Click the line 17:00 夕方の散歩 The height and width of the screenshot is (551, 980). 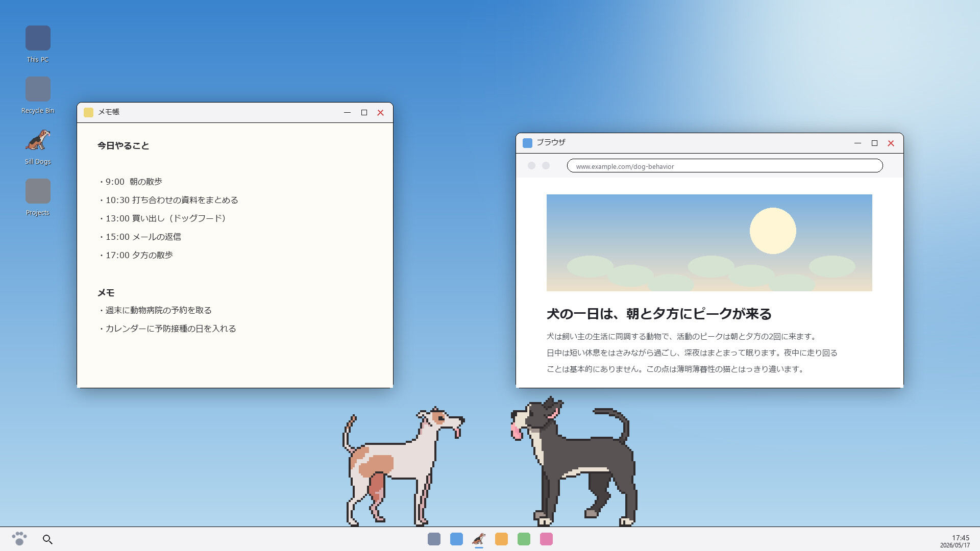135,255
